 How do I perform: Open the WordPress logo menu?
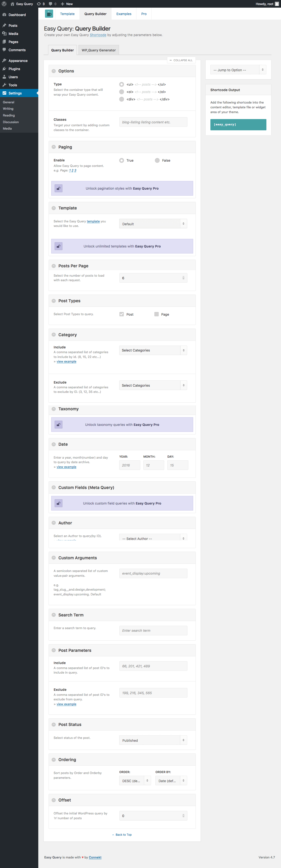(4, 4)
